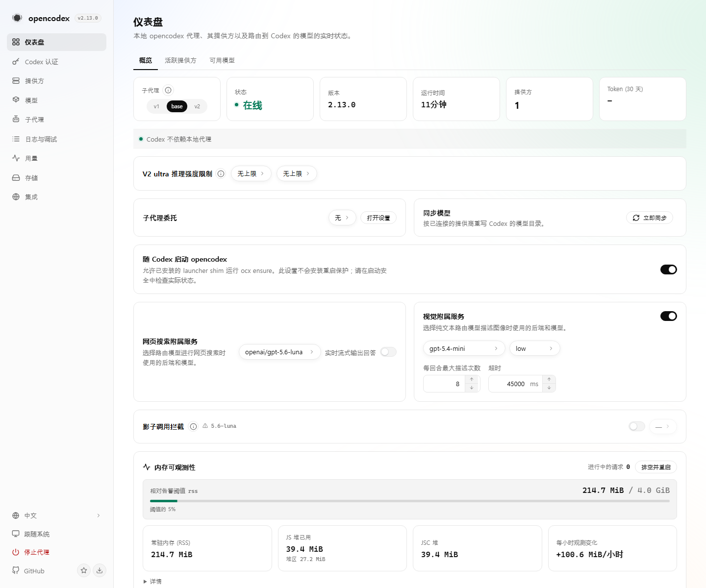Show info for the 子代理 card
Image resolution: width=706 pixels, height=588 pixels.
[168, 90]
